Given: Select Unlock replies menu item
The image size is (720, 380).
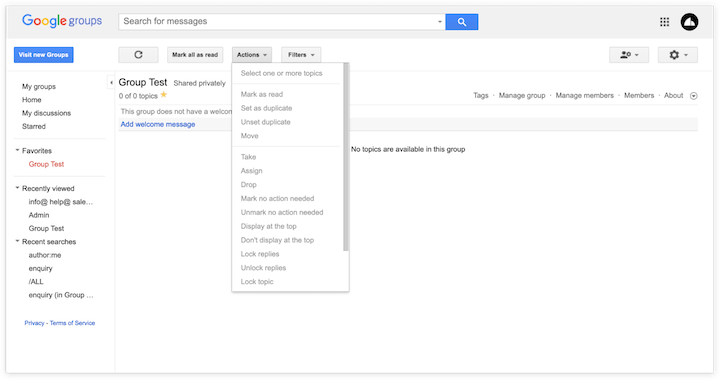Looking at the screenshot, I should 263,267.
